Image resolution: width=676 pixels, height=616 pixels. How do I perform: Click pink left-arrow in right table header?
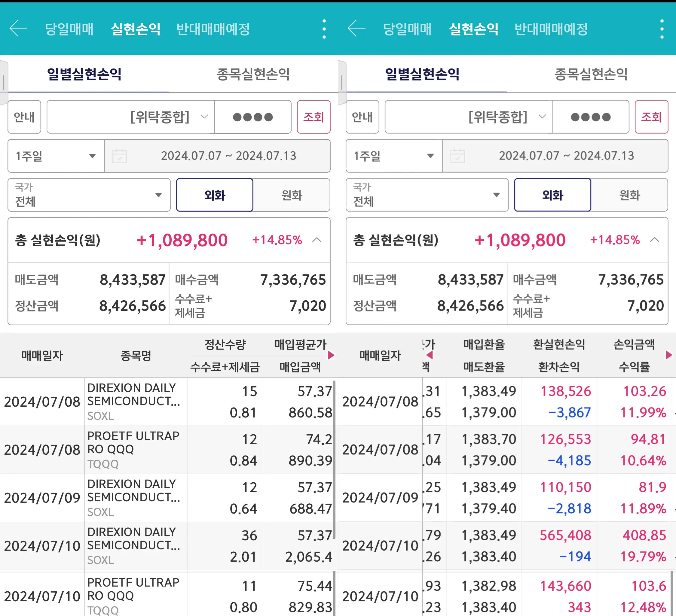430,355
